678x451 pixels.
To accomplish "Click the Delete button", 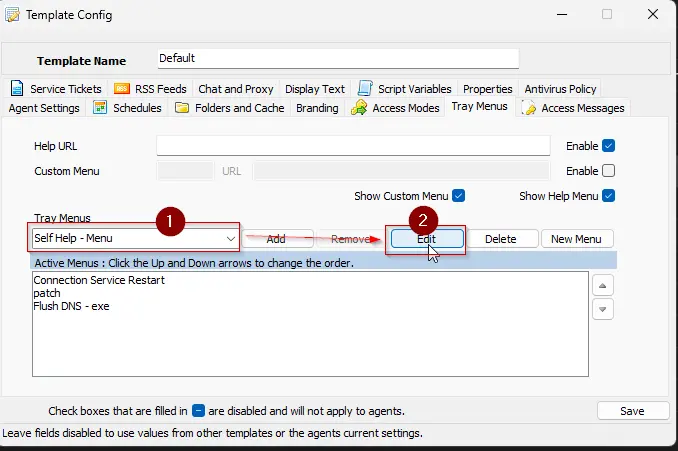I will click(501, 239).
